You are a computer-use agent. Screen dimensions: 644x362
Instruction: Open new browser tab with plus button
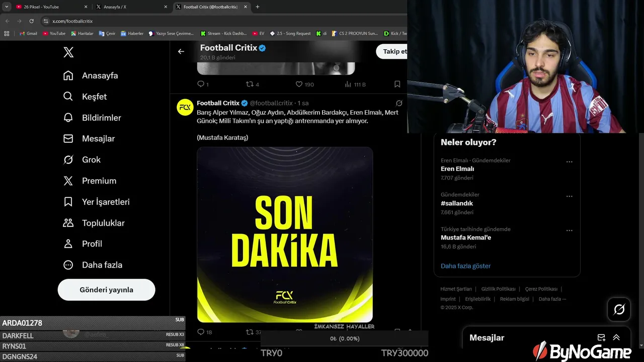point(258,7)
